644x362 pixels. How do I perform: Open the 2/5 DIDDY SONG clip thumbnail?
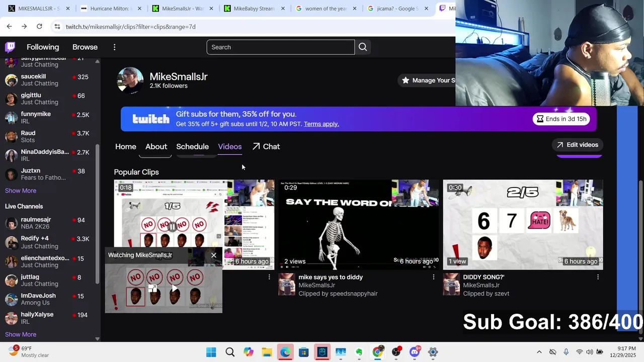[523, 224]
